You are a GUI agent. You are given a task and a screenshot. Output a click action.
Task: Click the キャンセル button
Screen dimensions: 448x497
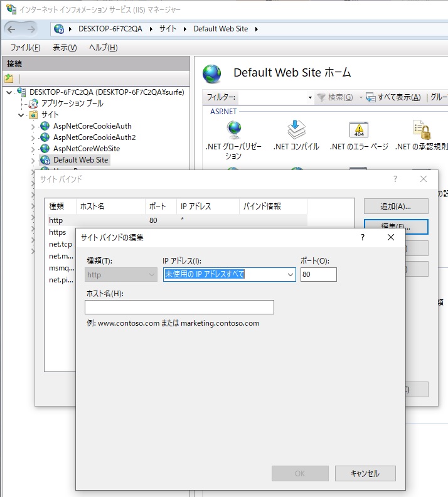(365, 473)
